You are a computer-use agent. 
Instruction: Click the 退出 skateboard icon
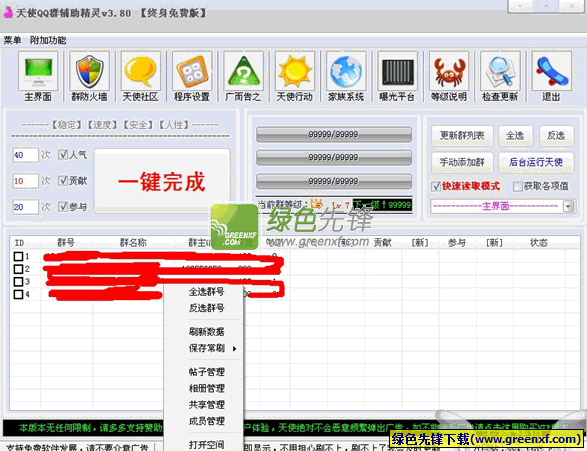point(551,71)
